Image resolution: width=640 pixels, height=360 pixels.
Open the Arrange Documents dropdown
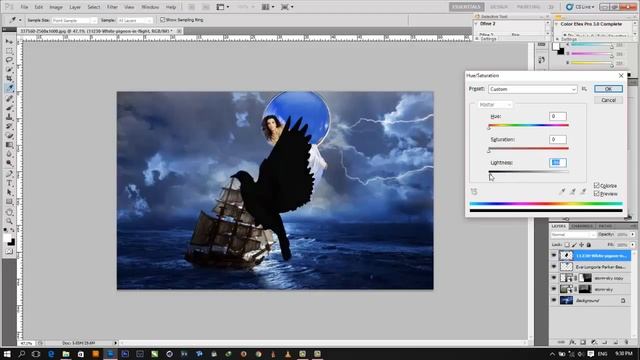[x=268, y=7]
